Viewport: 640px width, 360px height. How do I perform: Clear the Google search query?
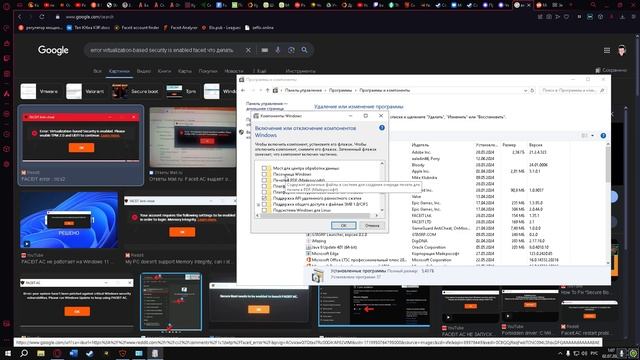(x=248, y=50)
